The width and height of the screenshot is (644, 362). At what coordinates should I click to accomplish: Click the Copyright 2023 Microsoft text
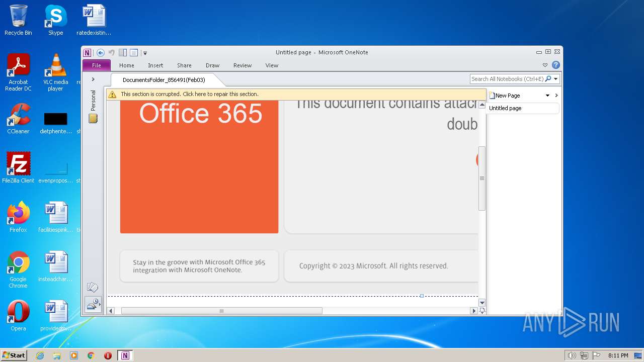[x=374, y=266]
